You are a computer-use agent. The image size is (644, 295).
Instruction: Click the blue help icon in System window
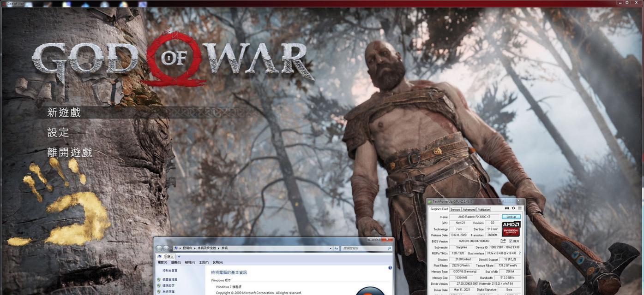point(390,268)
